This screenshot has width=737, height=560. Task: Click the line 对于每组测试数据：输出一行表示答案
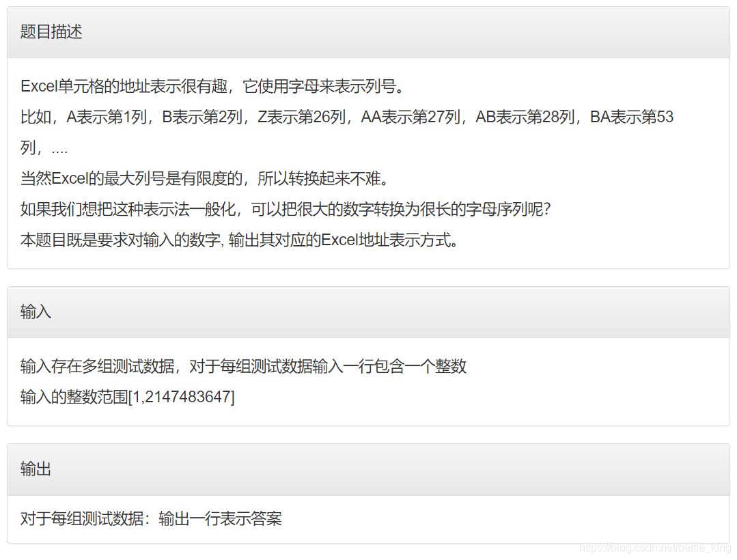click(151, 518)
